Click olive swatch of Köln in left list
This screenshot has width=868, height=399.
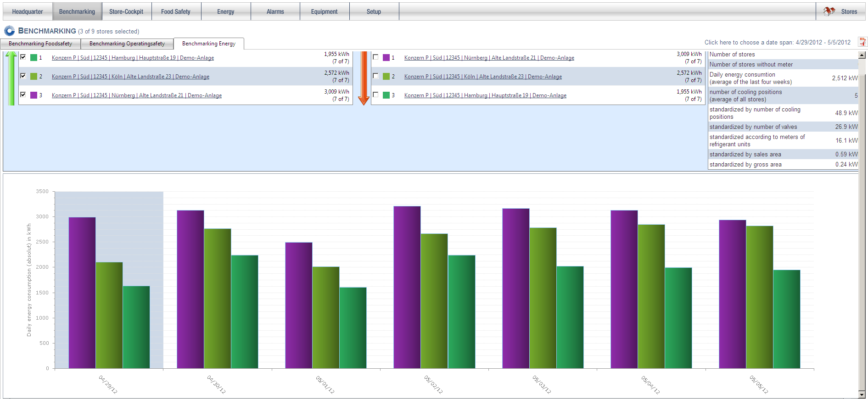(x=34, y=76)
